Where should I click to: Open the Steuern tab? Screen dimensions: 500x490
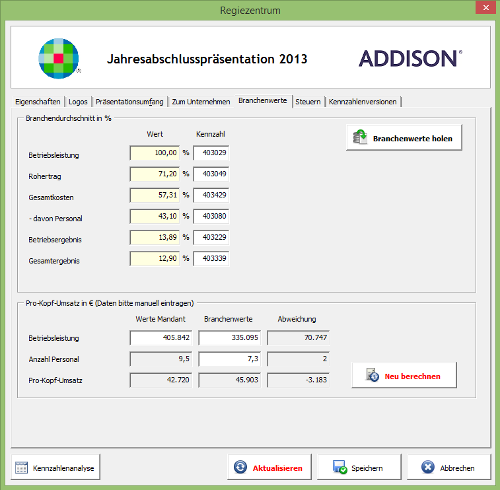308,102
